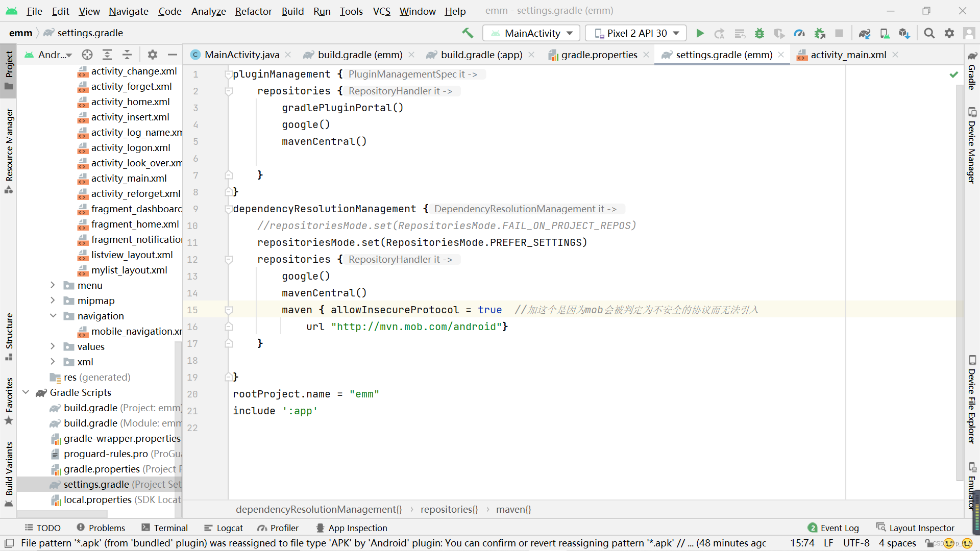
Task: Open the AVD Device Manager toolbar icon
Action: (885, 33)
